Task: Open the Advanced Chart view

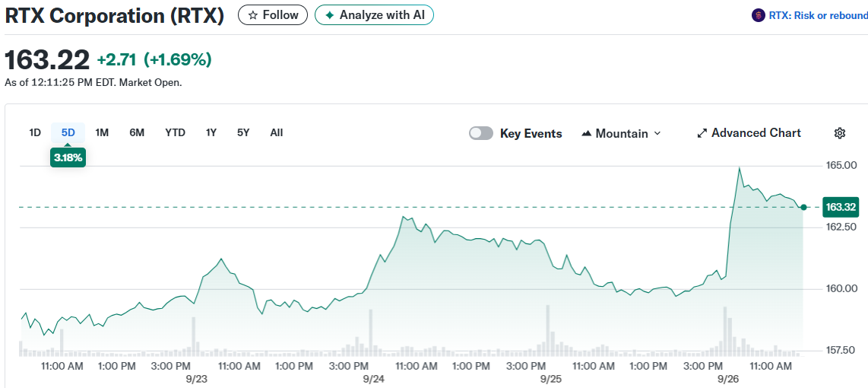Action: click(x=749, y=133)
